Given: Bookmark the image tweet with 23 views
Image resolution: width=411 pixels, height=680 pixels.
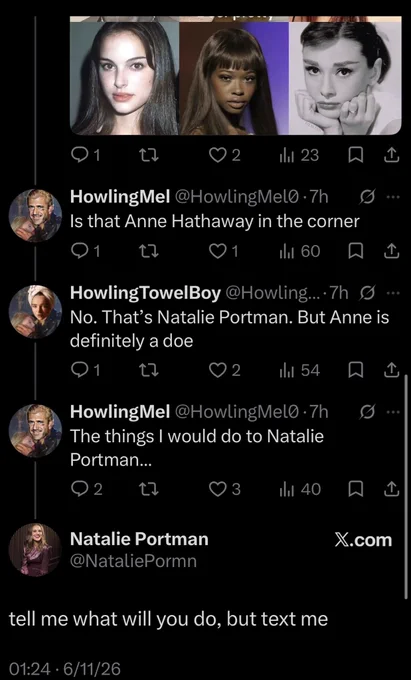Looking at the screenshot, I should (x=355, y=155).
